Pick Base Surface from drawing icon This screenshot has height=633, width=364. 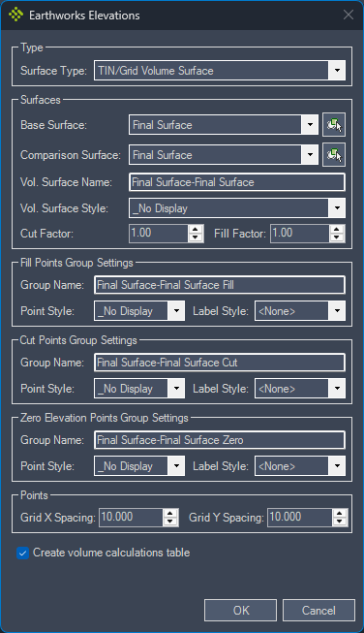334,125
